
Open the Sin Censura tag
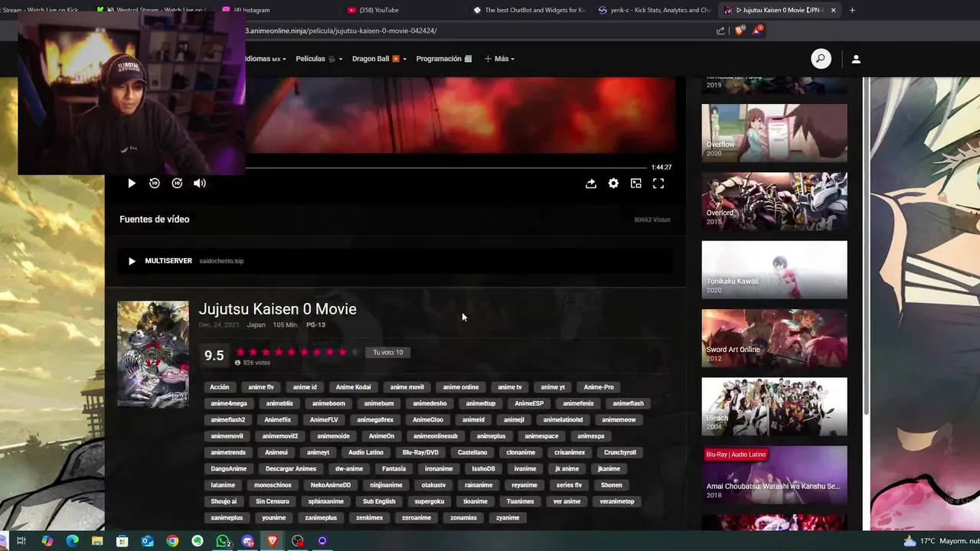click(x=273, y=502)
